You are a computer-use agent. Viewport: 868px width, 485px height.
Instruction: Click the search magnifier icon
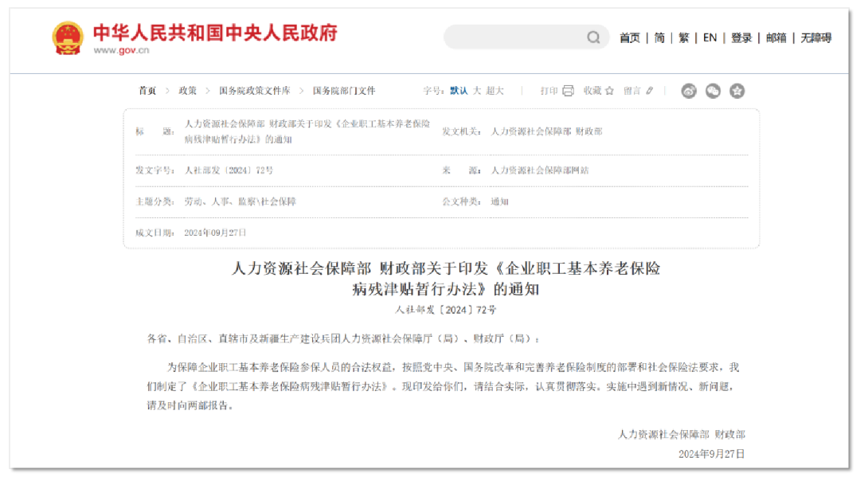(593, 37)
